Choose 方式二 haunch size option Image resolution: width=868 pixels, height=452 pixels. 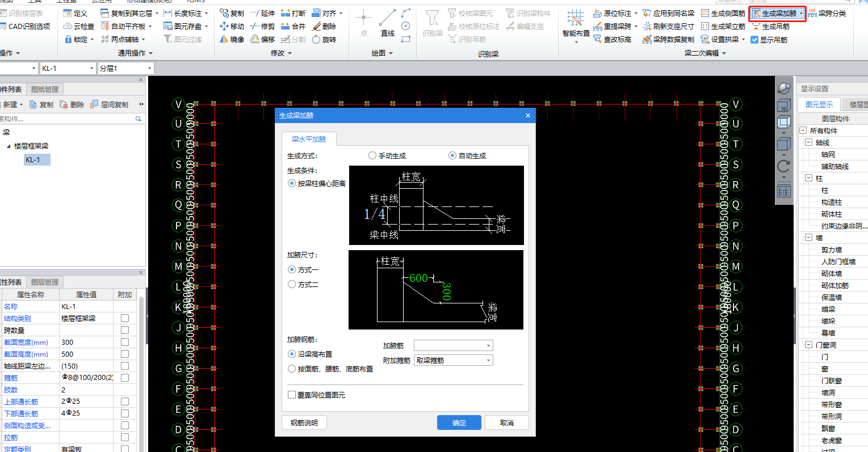point(292,284)
